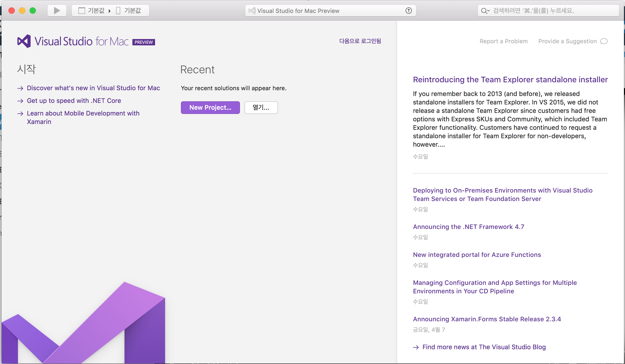This screenshot has height=364, width=625.
Task: Click the arrow icon beside Find more news
Action: pyautogui.click(x=416, y=347)
